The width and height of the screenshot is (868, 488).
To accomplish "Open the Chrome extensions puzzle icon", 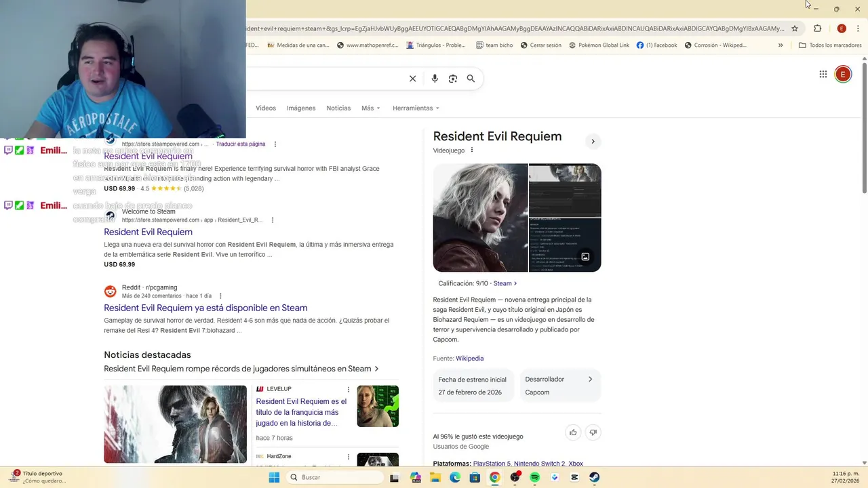I will [x=817, y=28].
